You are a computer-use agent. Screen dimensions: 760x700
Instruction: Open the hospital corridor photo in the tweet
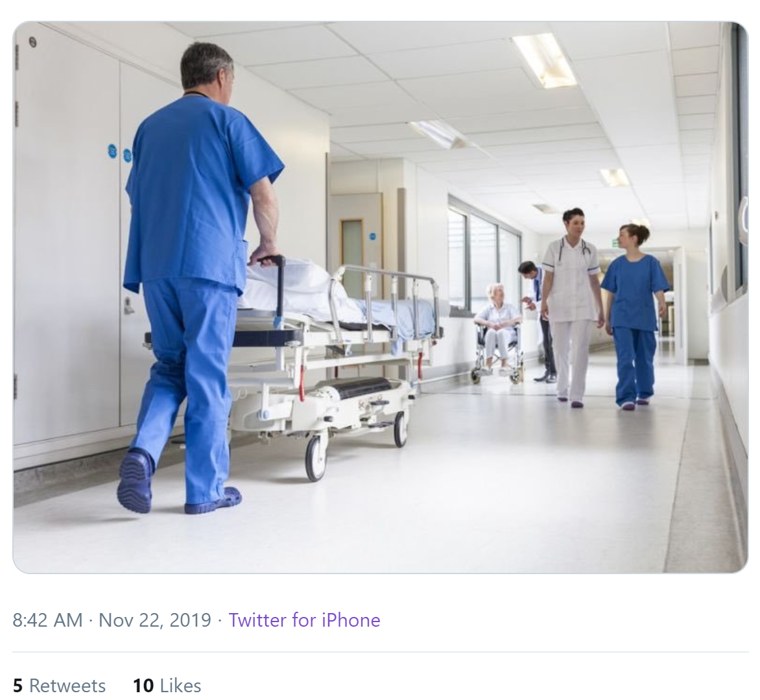pyautogui.click(x=381, y=297)
